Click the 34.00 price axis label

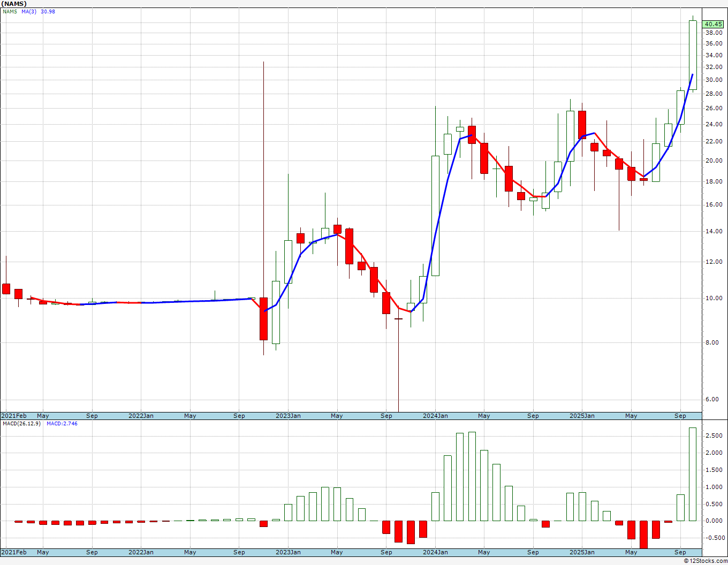[x=714, y=56]
